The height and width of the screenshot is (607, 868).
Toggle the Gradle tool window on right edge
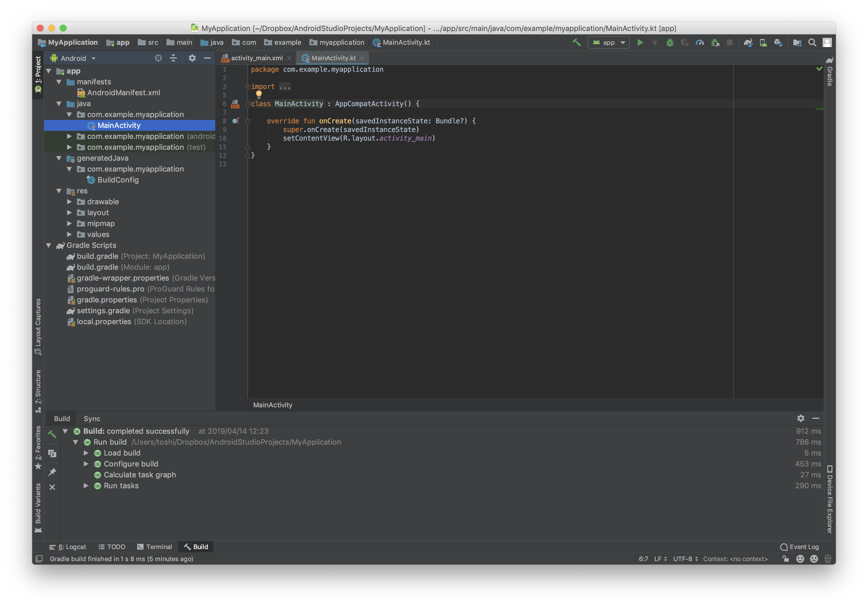click(830, 72)
